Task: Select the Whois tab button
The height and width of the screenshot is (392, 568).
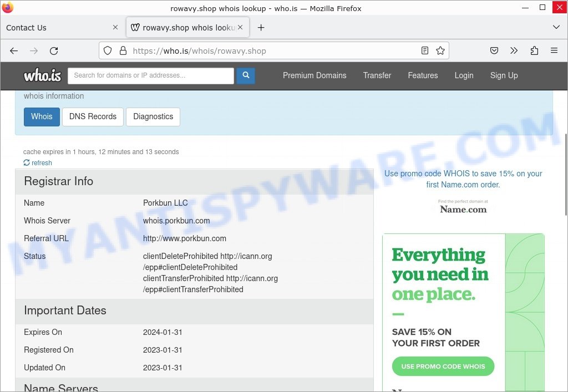Action: click(x=42, y=116)
